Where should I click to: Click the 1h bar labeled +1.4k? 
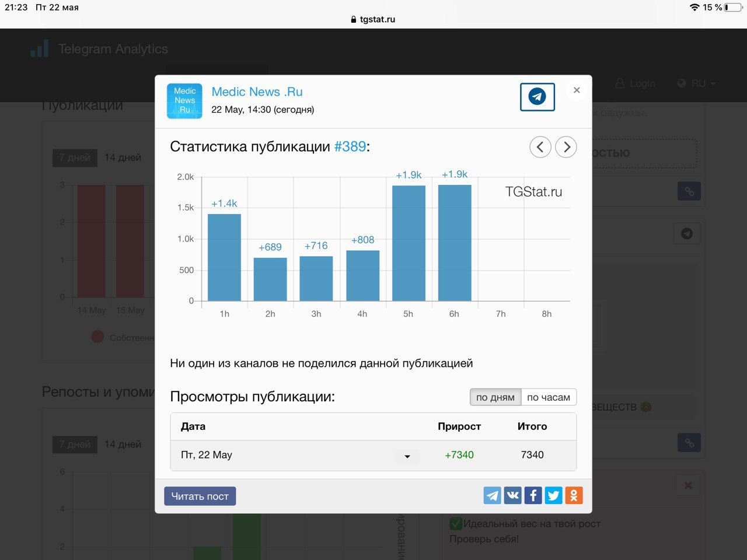224,257
